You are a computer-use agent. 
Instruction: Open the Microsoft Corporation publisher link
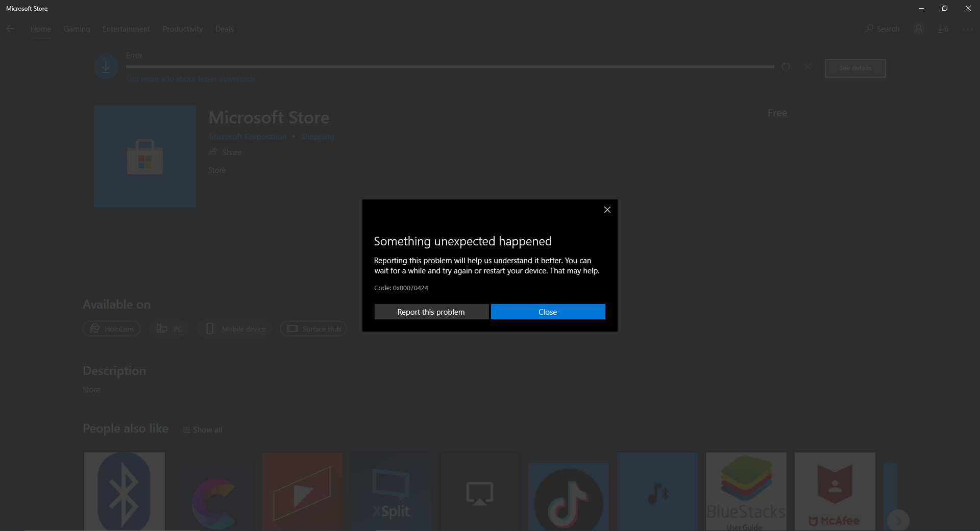click(248, 137)
